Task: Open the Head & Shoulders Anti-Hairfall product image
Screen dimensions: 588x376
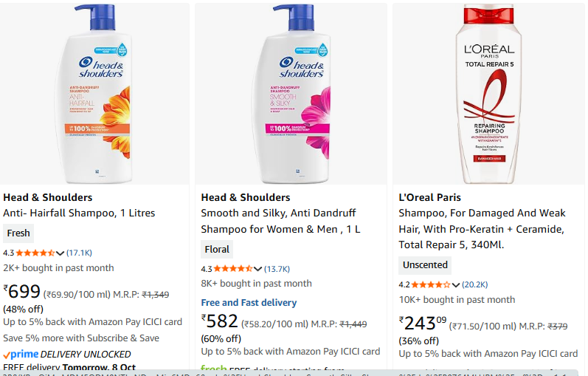Action: point(94,94)
